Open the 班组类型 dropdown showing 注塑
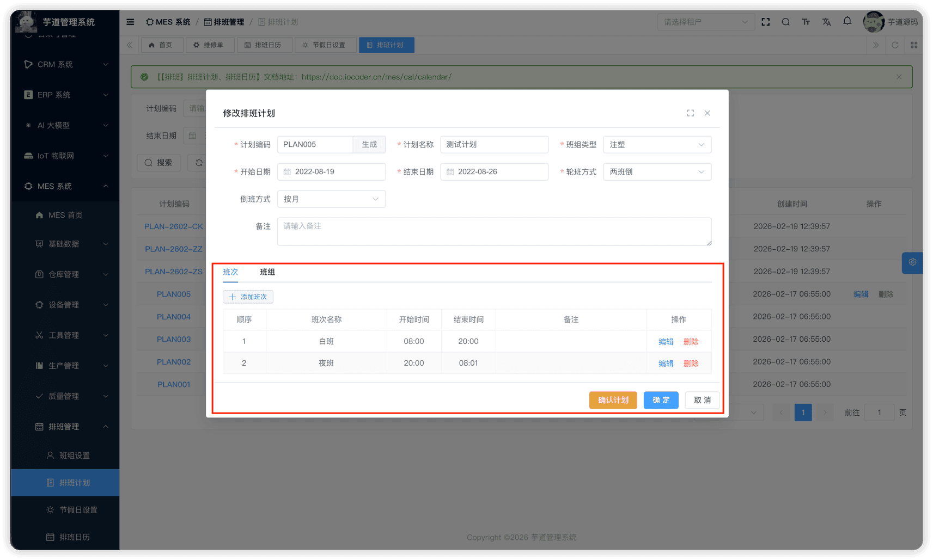 [x=657, y=145]
